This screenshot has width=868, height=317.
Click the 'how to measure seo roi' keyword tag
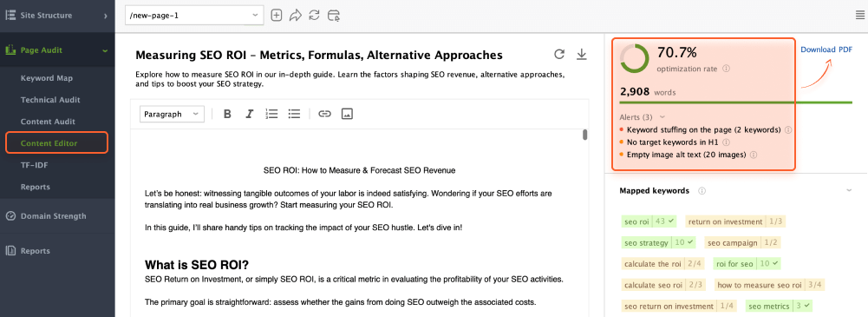point(769,285)
